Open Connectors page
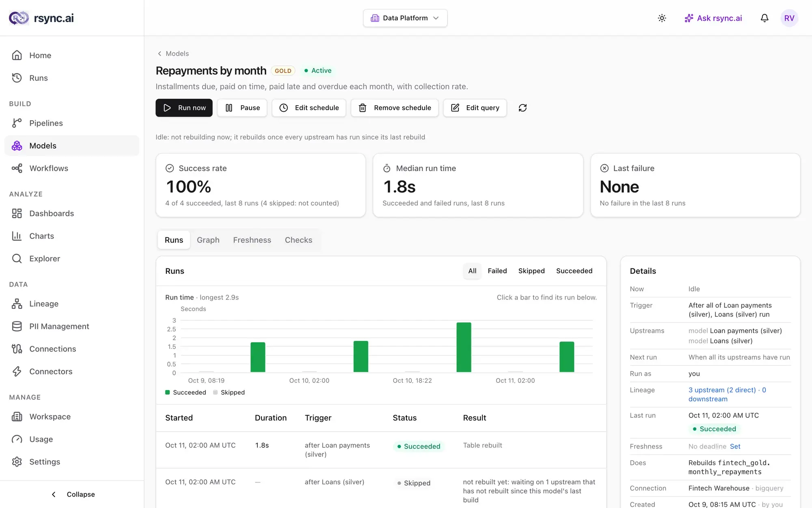This screenshot has height=508, width=812. (x=72, y=371)
